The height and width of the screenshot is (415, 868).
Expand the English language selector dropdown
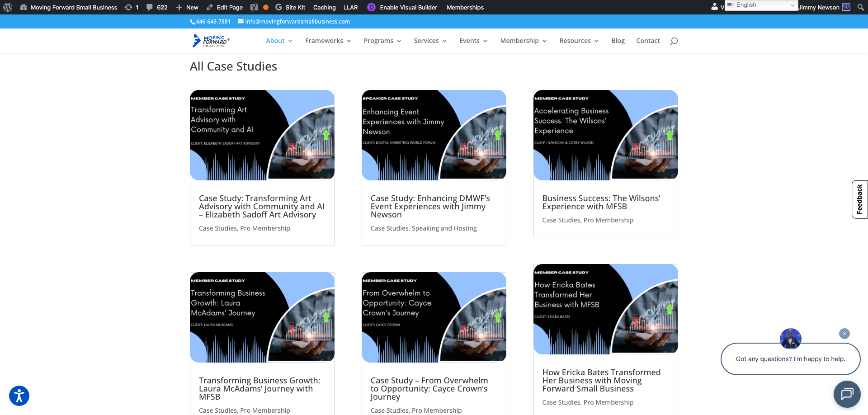pos(761,5)
